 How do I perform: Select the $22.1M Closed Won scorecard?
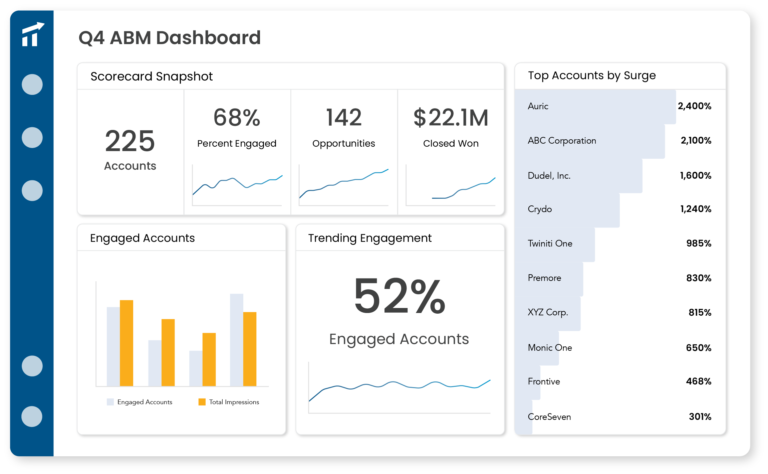point(451,152)
